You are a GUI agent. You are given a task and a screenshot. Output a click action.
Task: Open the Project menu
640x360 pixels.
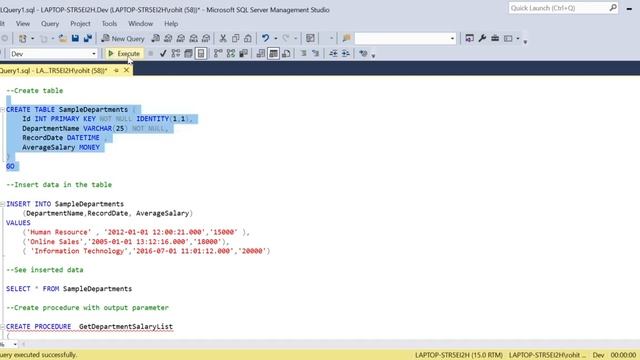pos(80,24)
